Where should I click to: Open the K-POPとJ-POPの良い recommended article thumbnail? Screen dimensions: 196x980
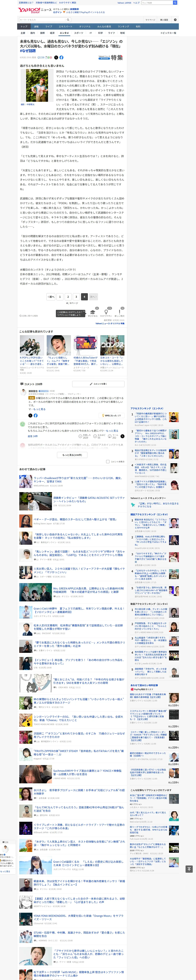pyautogui.click(x=32, y=345)
